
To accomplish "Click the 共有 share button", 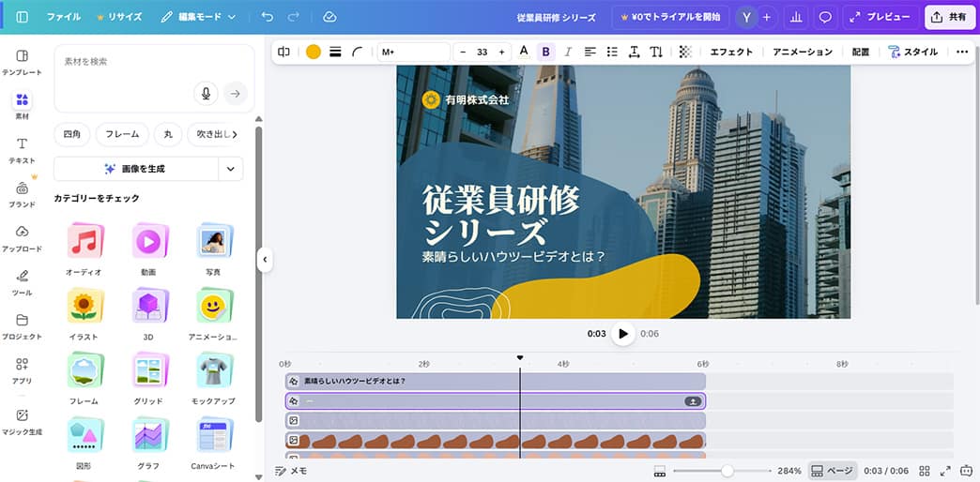I will 949,18.
